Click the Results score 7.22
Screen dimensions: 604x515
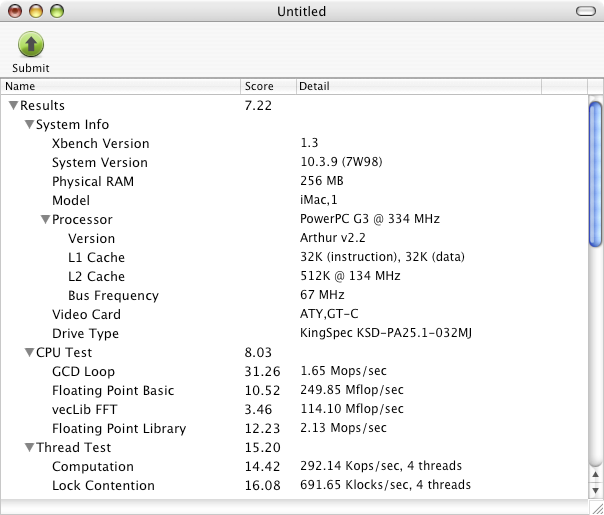(258, 105)
